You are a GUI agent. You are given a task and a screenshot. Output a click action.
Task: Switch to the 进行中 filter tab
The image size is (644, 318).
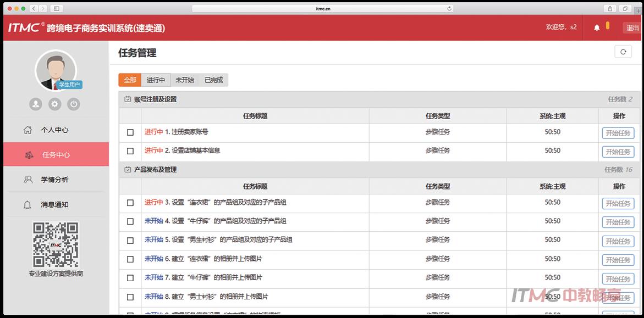coord(156,79)
